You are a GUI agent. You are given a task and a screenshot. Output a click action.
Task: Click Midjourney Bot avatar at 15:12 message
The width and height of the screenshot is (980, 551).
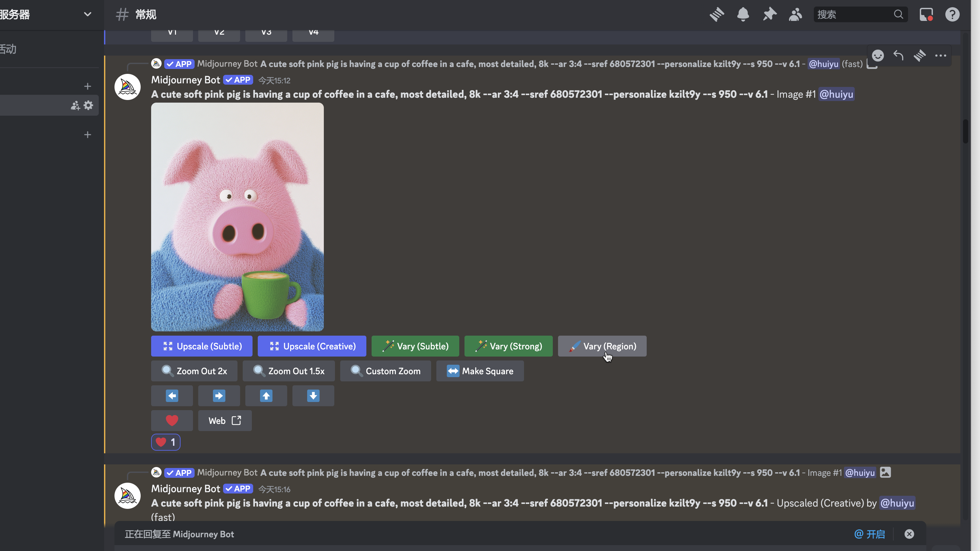pos(128,87)
